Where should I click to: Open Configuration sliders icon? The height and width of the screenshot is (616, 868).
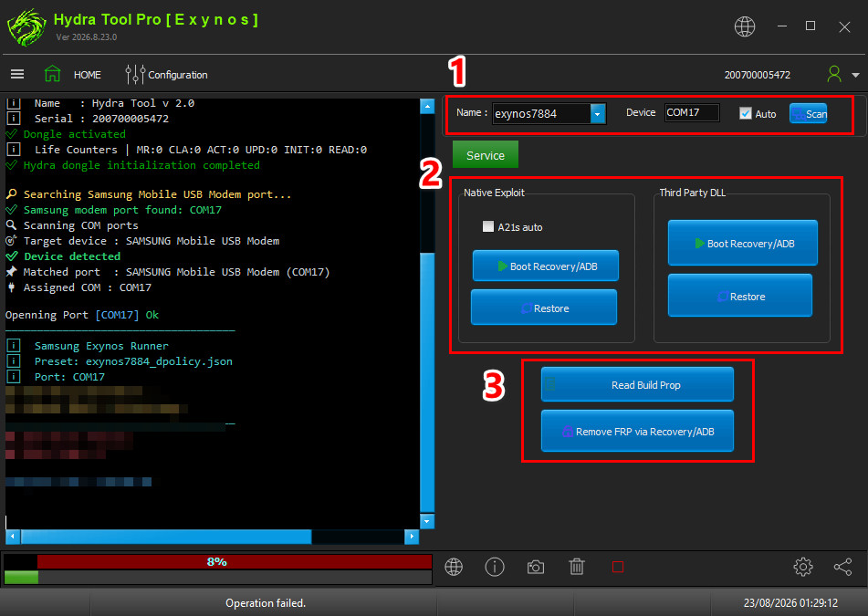pos(135,74)
